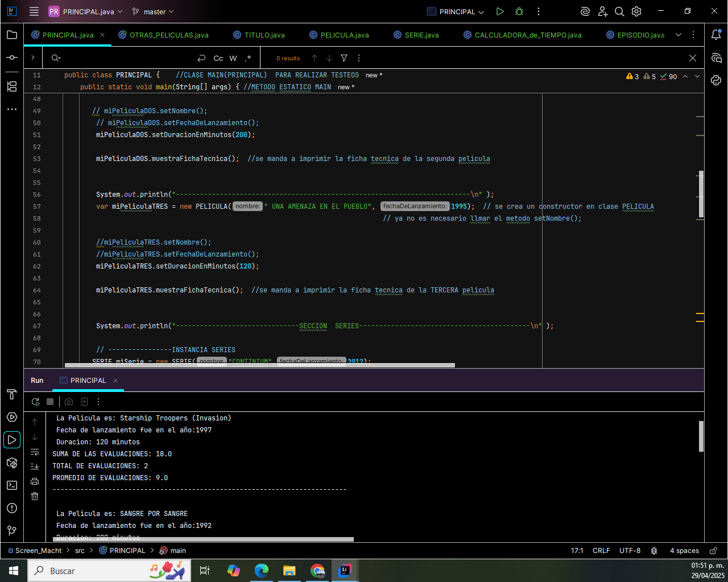The image size is (728, 582).
Task: Open the master branch dropdown
Action: click(152, 11)
